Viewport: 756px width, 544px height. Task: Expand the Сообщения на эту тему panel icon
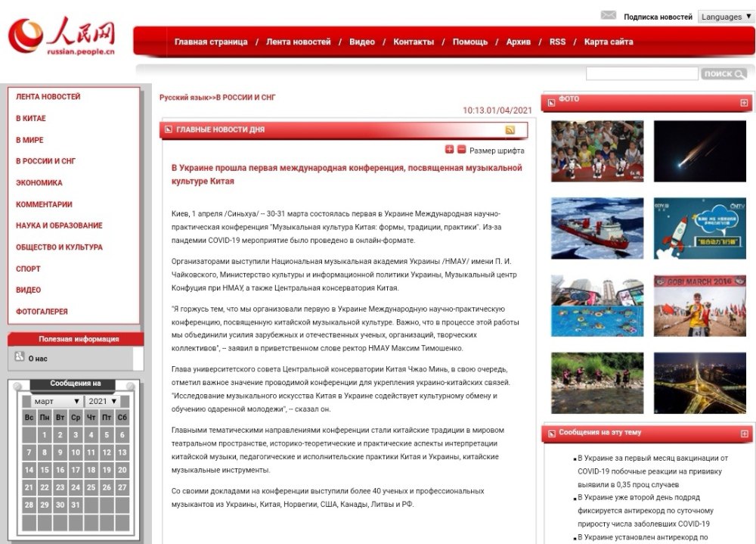click(744, 434)
